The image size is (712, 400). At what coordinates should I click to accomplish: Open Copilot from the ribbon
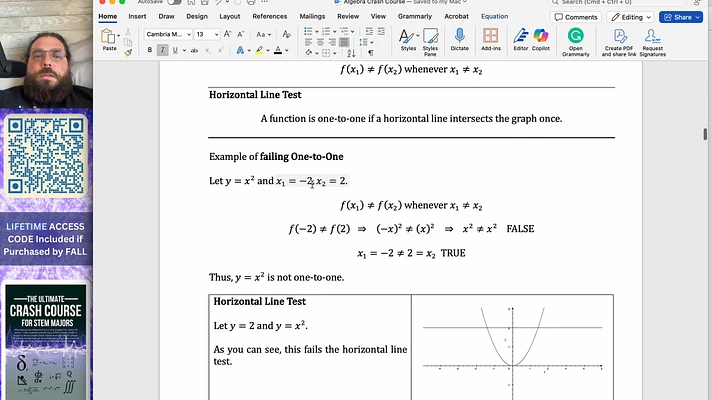(540, 39)
